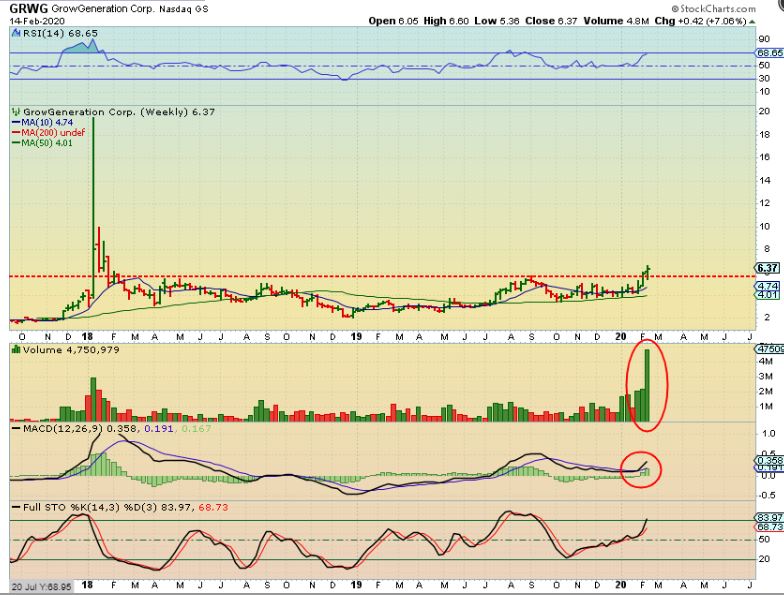Click the price bars icon before GrowGeneration legend
This screenshot has width=784, height=595.
click(x=16, y=112)
